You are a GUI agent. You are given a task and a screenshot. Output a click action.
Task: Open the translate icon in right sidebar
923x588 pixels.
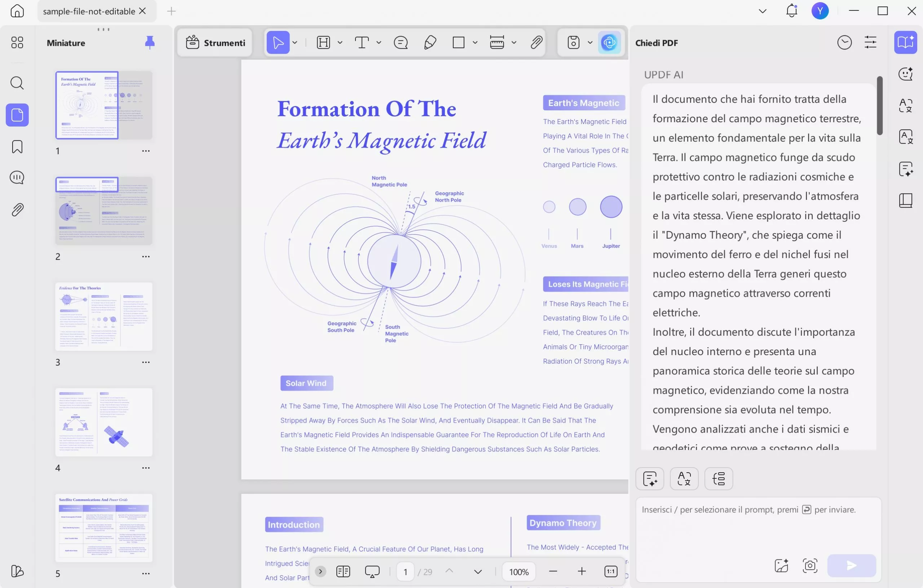point(905,105)
